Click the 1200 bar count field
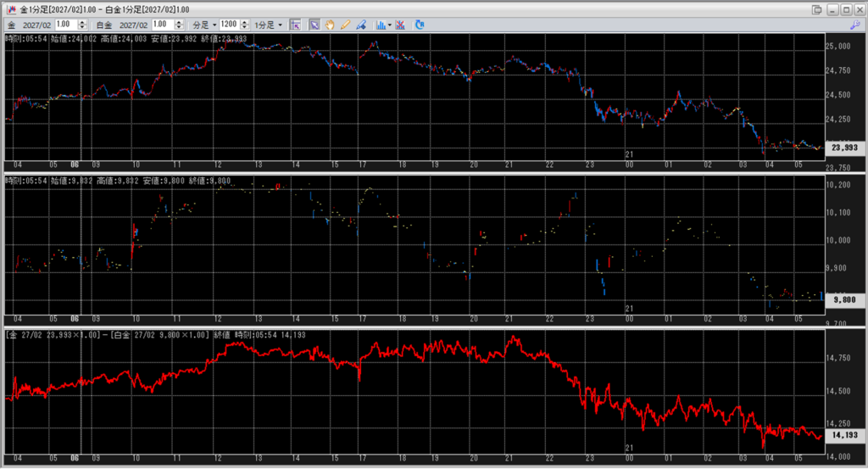This screenshot has width=868, height=469. tap(228, 25)
